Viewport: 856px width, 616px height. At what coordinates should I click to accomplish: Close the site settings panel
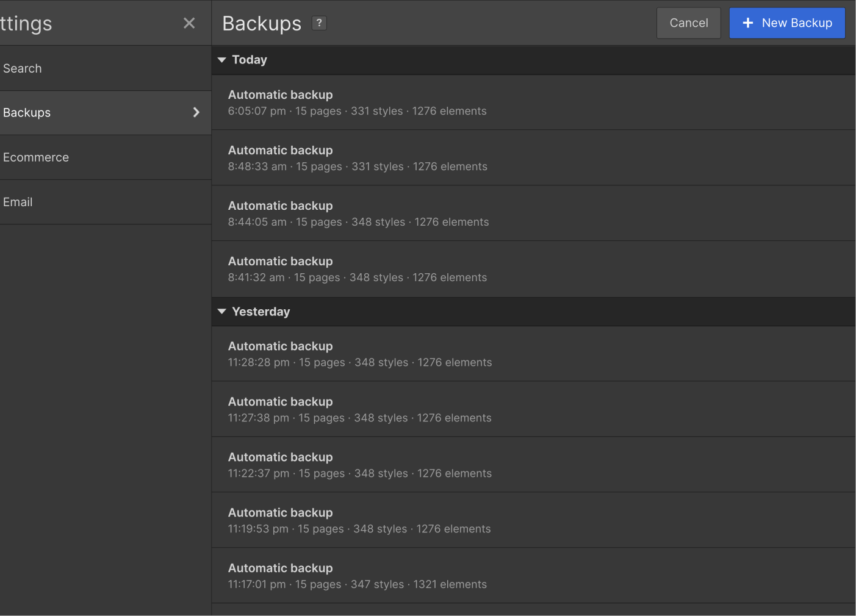click(189, 23)
